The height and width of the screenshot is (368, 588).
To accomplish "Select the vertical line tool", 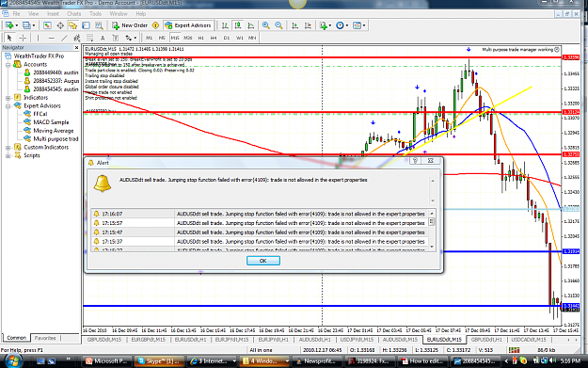I will click(x=38, y=38).
